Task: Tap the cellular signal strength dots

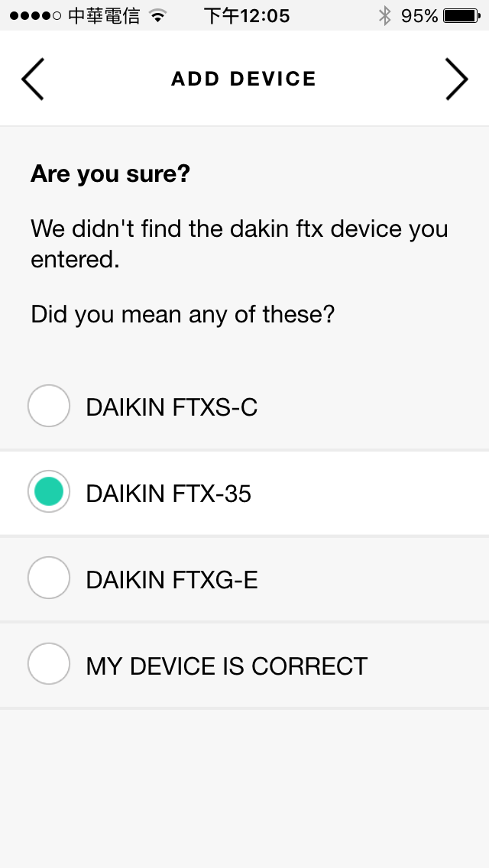Action: pos(35,15)
